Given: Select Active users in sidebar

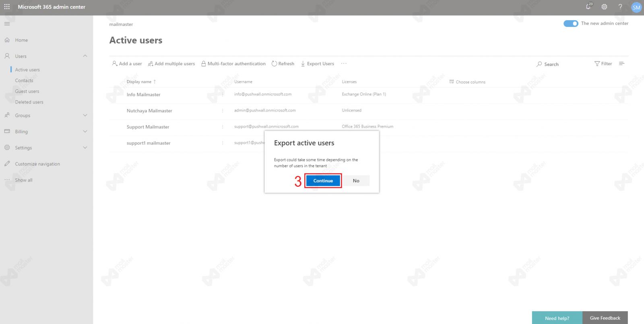Looking at the screenshot, I should pyautogui.click(x=27, y=70).
